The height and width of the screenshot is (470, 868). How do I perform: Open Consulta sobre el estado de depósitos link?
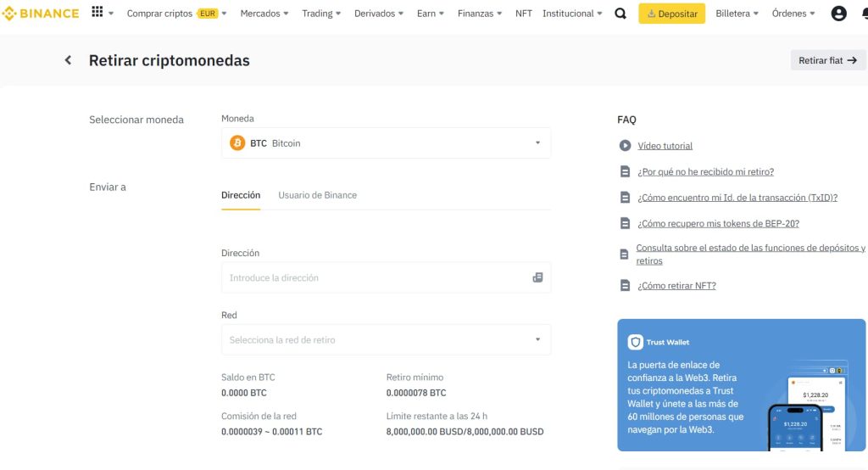point(751,255)
